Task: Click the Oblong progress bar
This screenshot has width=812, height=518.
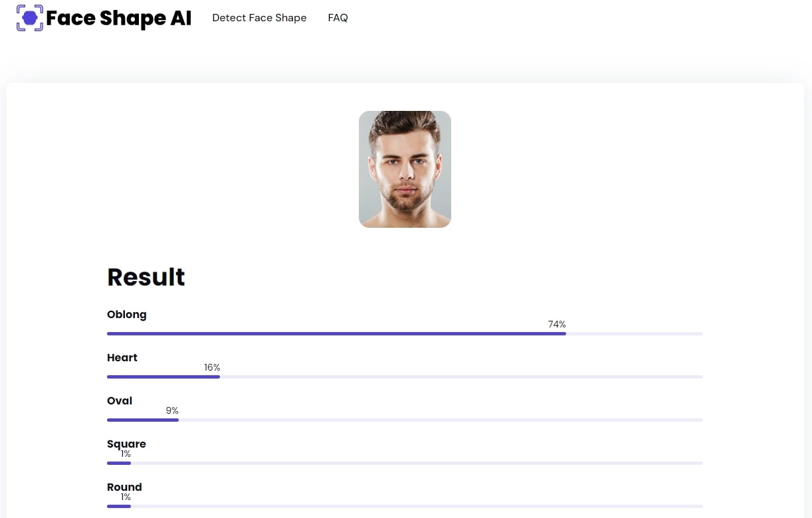Action: (x=405, y=333)
